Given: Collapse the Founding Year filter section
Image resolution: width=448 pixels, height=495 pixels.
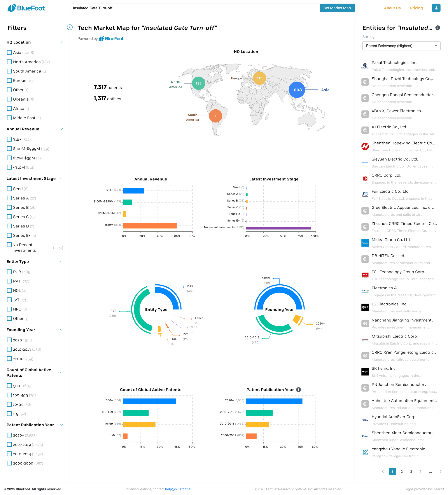Looking at the screenshot, I should [x=61, y=330].
